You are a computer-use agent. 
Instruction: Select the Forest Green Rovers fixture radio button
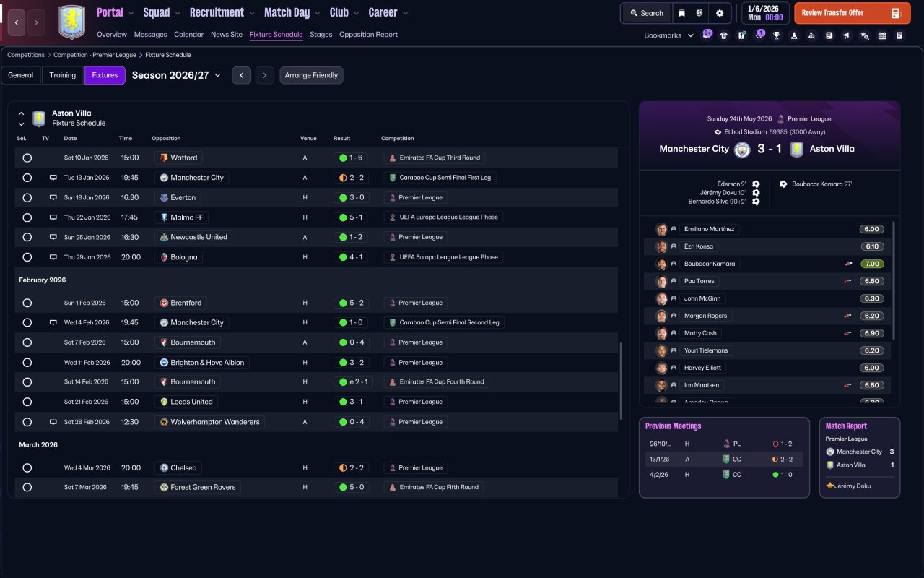[27, 487]
